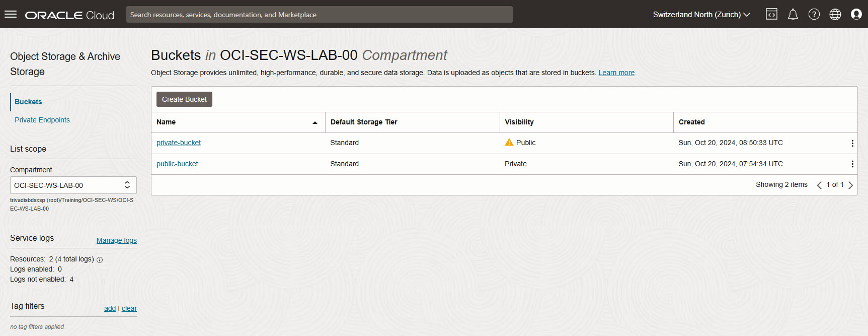Click the Create Bucket button
This screenshot has width=868, height=336.
(184, 99)
